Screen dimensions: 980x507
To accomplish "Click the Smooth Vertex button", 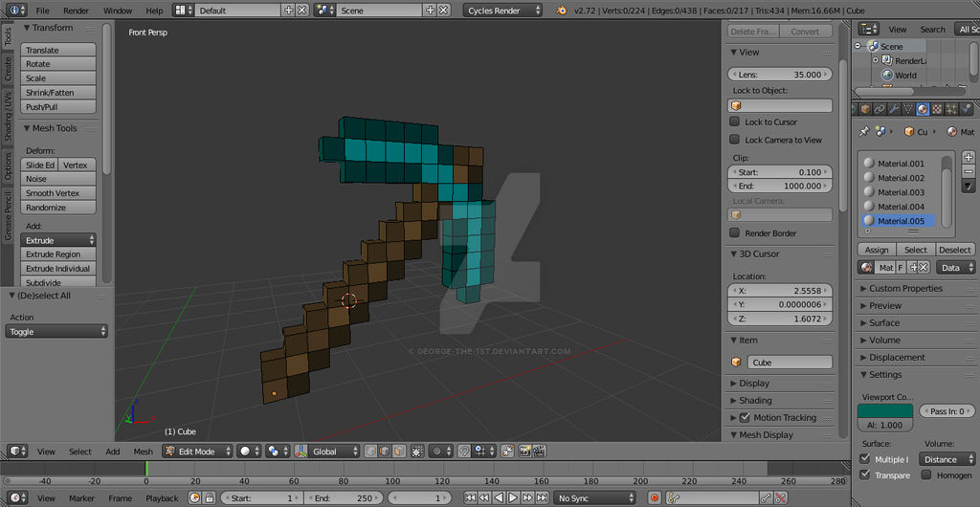I will [x=58, y=193].
